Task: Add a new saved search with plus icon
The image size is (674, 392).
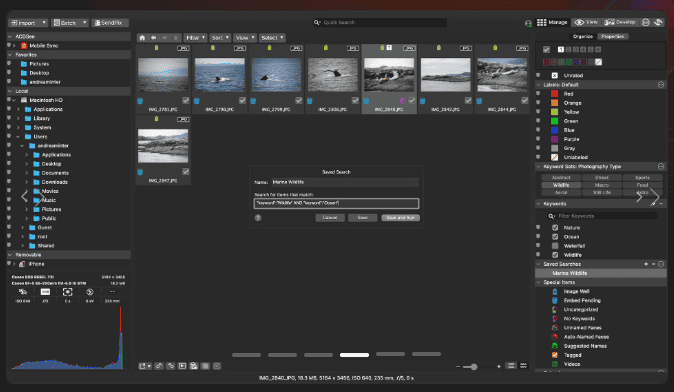Action: pyautogui.click(x=646, y=264)
